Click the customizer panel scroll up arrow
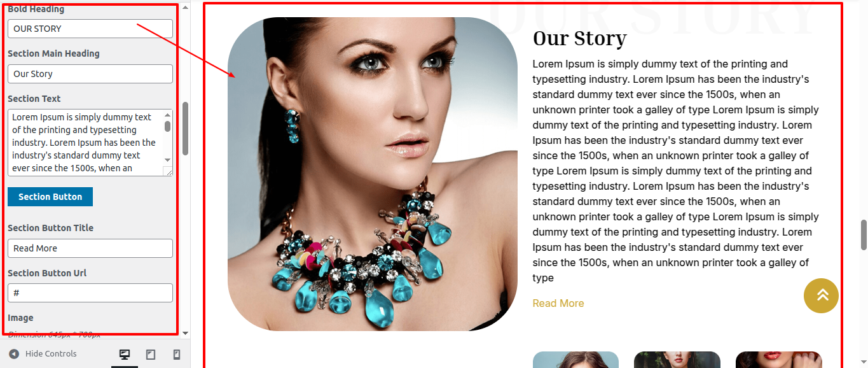The width and height of the screenshot is (868, 368). (x=185, y=7)
